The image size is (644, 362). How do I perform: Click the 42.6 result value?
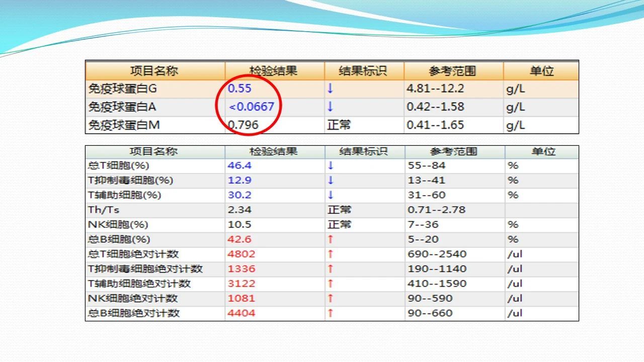pyautogui.click(x=239, y=239)
